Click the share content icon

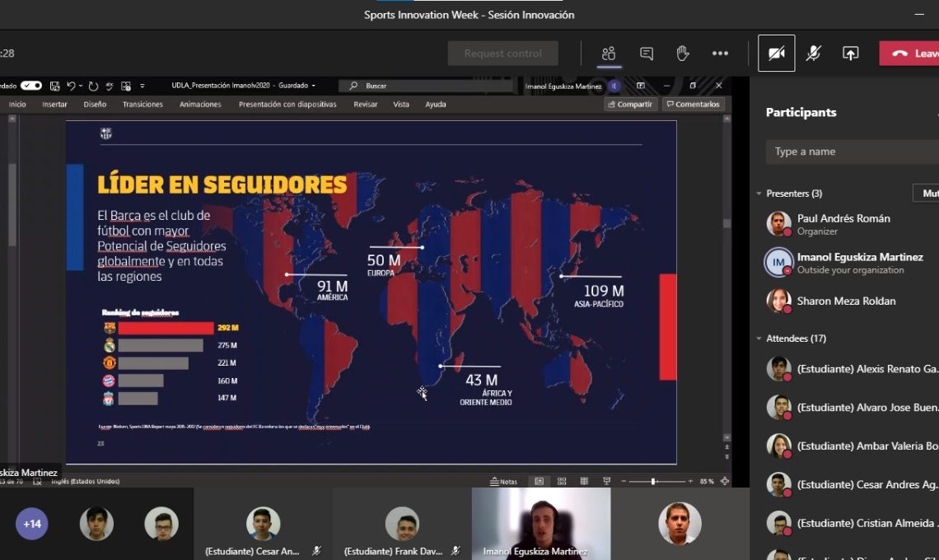click(850, 54)
